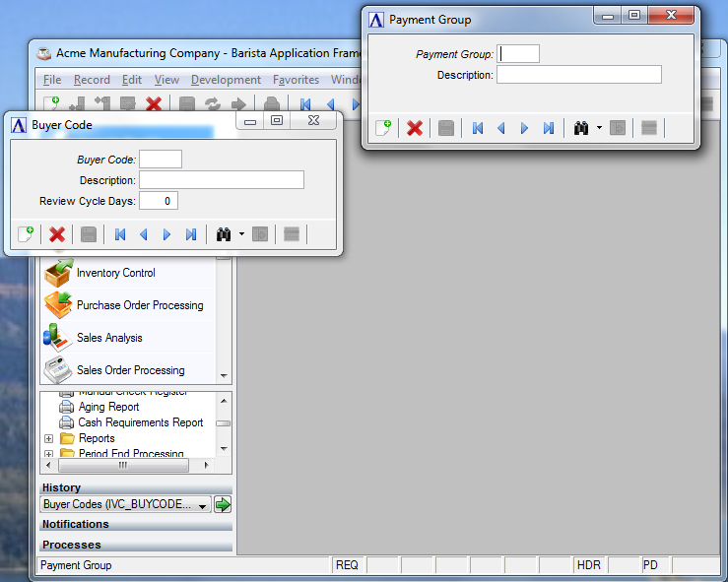Select Aging Report tree item
Image resolution: width=728 pixels, height=582 pixels.
(x=108, y=407)
